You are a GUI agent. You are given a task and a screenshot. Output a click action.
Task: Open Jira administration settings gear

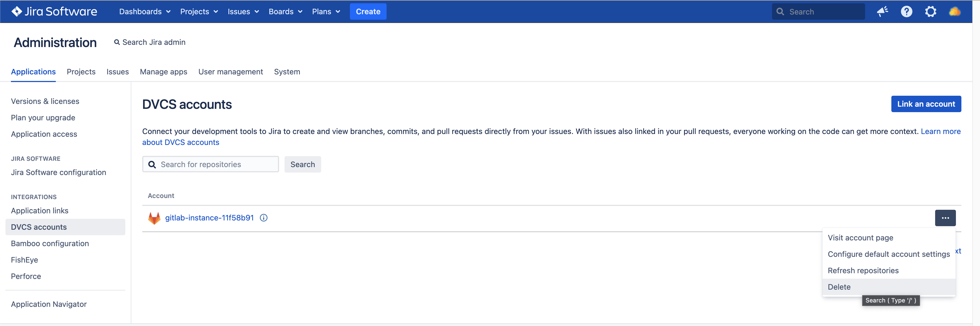930,11
